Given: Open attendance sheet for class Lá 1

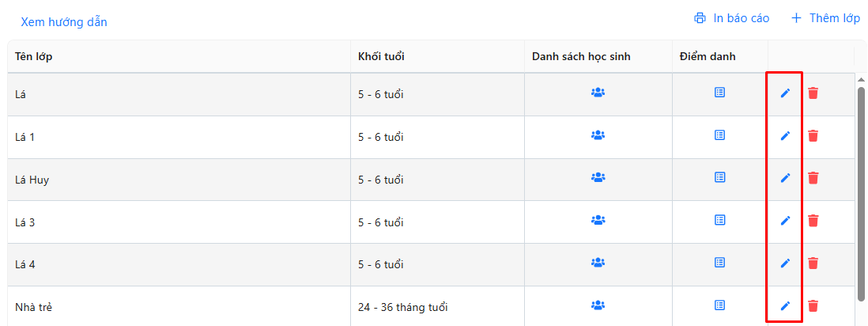Looking at the screenshot, I should point(719,135).
